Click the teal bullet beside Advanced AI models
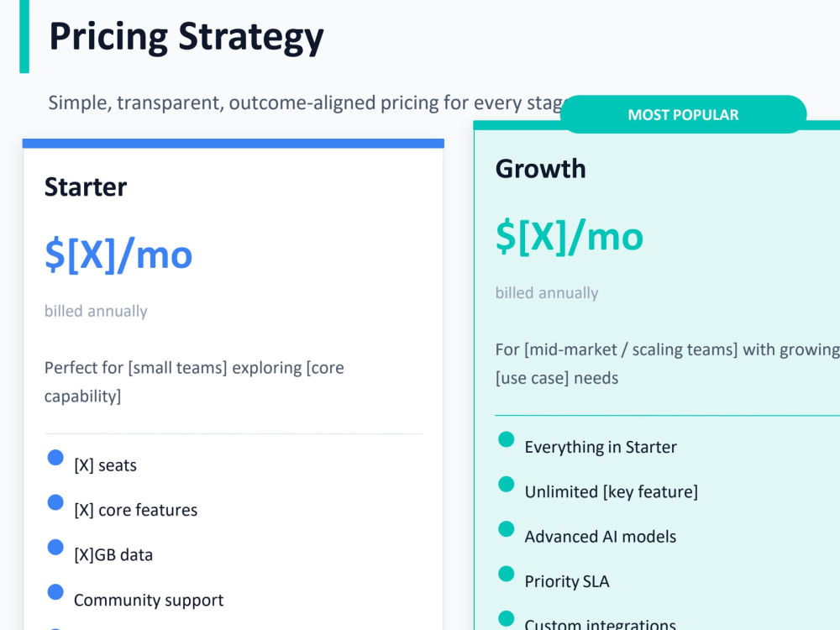The height and width of the screenshot is (630, 840). point(507,528)
